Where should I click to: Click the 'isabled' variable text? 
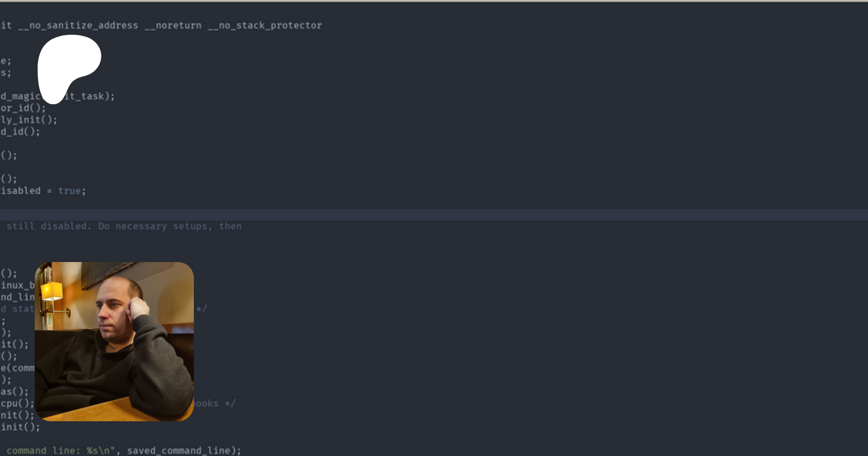click(21, 191)
